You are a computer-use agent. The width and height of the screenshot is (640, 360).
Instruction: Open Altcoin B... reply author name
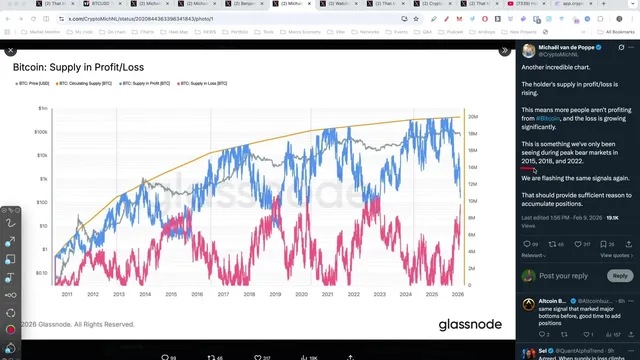coord(552,301)
